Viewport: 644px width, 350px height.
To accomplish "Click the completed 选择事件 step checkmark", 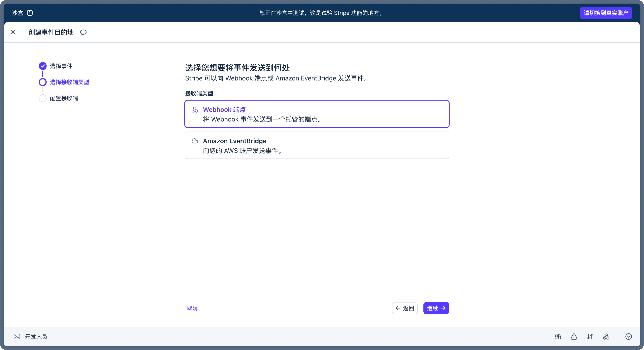I will tap(42, 66).
